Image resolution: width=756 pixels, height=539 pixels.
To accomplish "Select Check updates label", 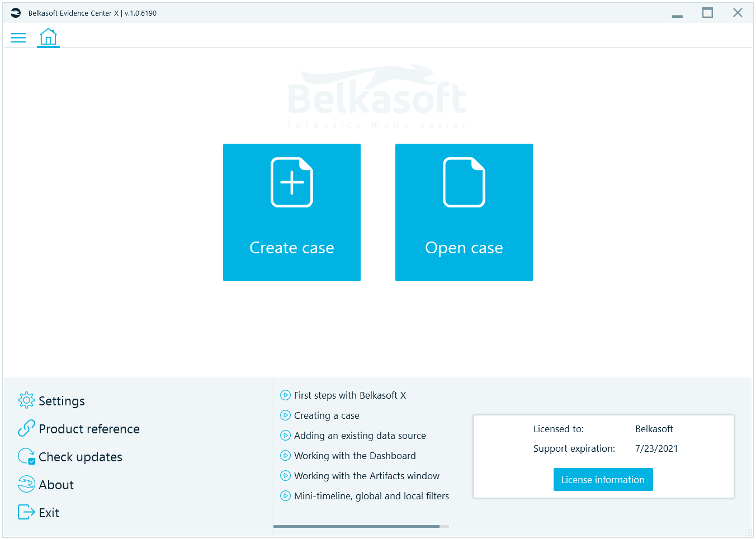I will tap(80, 457).
